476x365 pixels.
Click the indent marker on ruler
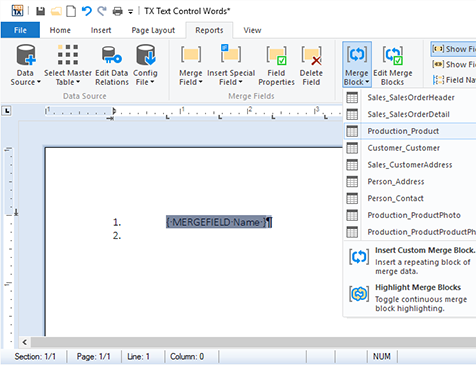114,111
